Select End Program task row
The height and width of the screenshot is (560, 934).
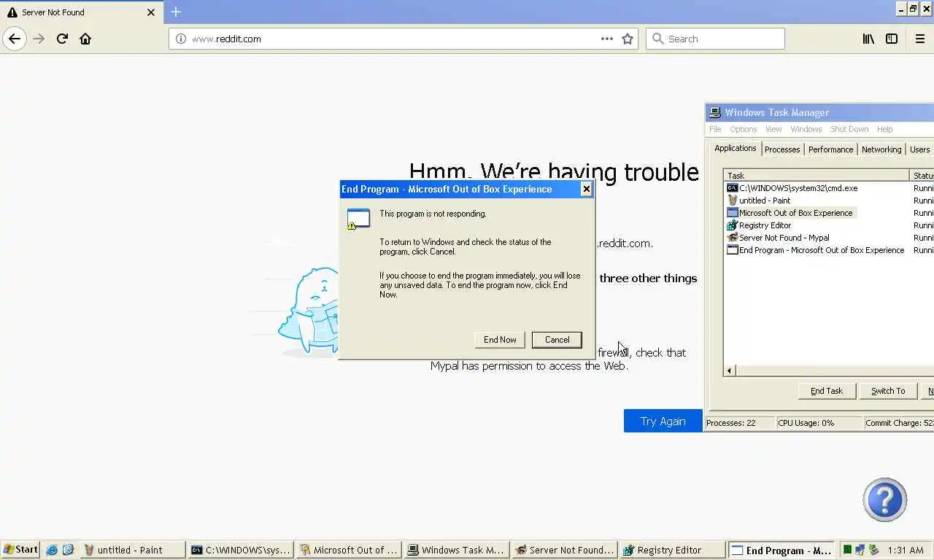(817, 250)
